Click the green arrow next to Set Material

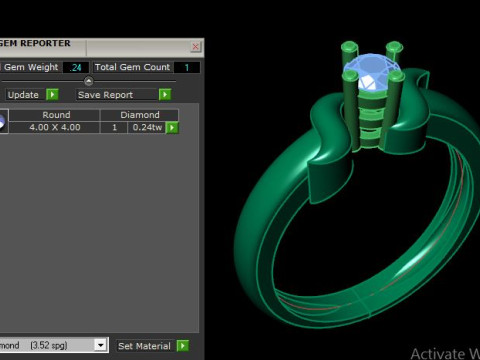coord(183,346)
